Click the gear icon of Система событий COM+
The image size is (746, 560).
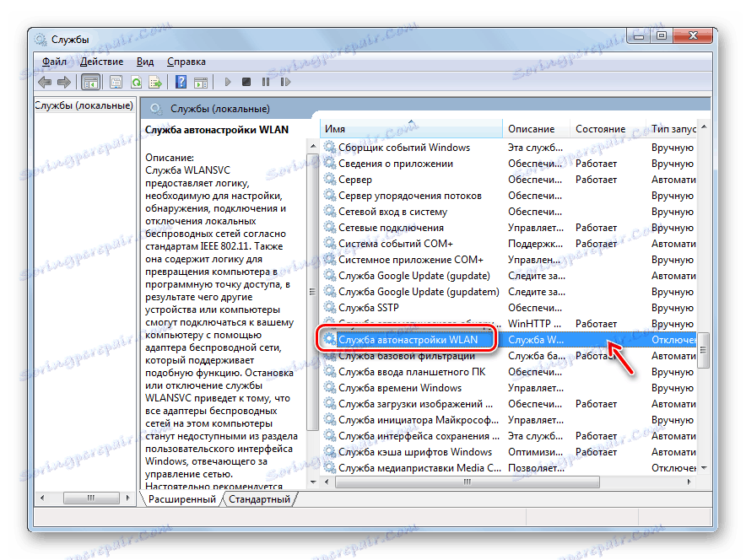point(330,244)
